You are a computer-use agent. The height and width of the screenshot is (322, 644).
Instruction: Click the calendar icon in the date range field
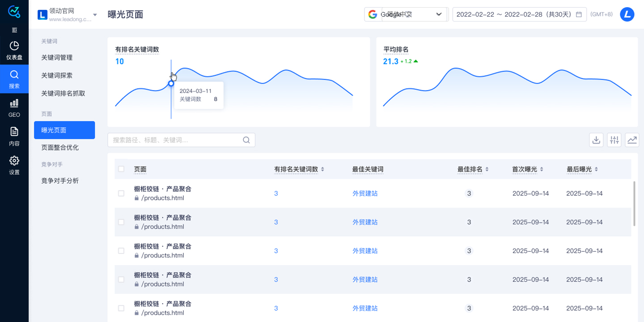[x=579, y=14]
